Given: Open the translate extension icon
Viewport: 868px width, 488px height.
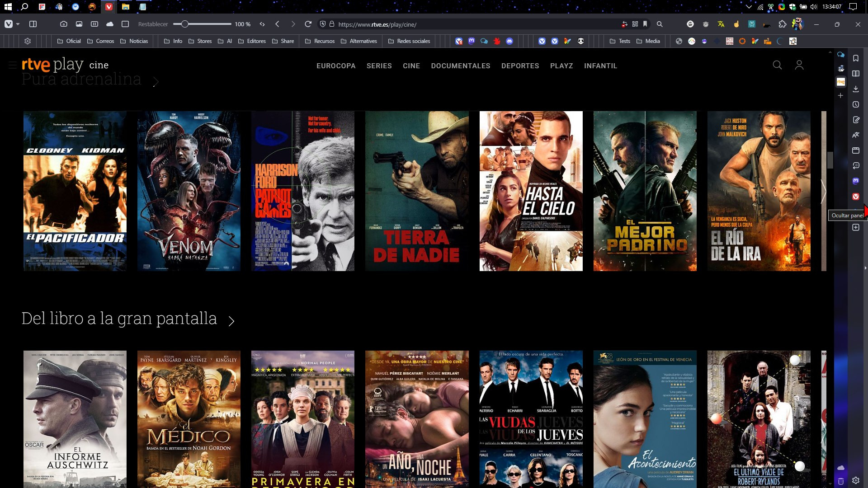Looking at the screenshot, I should 721,24.
